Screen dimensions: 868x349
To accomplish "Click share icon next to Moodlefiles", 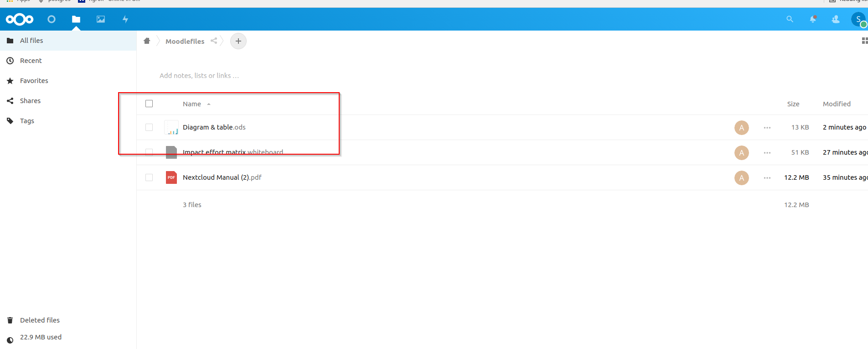I will tap(214, 41).
